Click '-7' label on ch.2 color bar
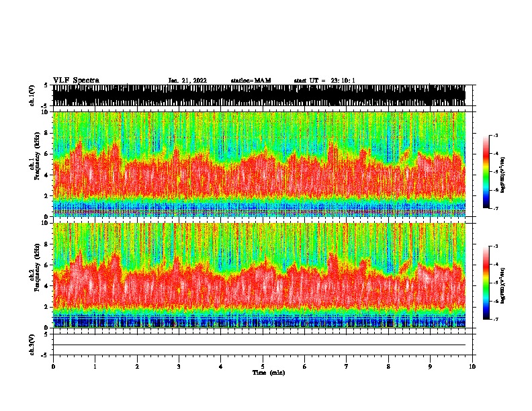Screen dimensions: 532x411 [496, 319]
